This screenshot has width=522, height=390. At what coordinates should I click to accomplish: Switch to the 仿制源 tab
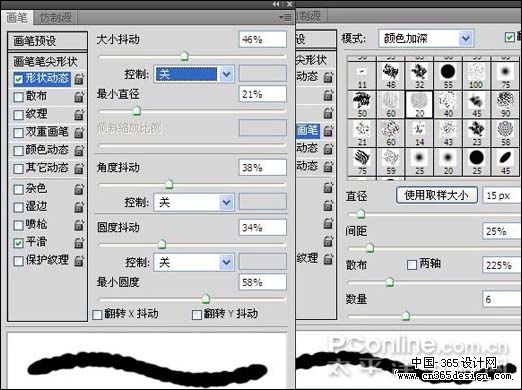point(56,18)
